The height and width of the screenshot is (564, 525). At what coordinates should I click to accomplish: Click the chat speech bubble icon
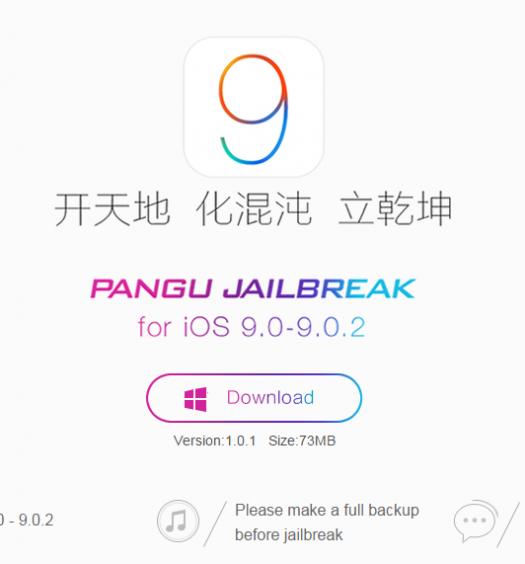click(x=476, y=520)
